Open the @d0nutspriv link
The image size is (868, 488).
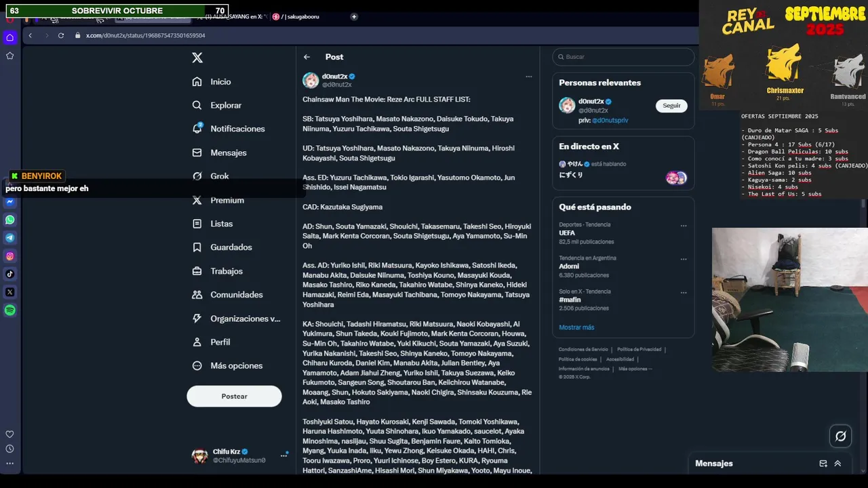[610, 120]
